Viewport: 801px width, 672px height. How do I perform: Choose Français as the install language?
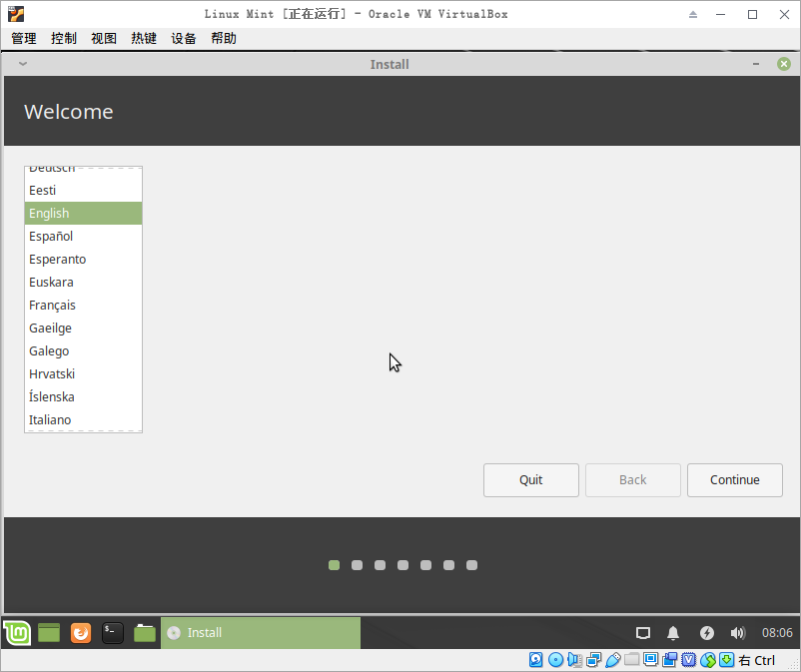pos(52,306)
